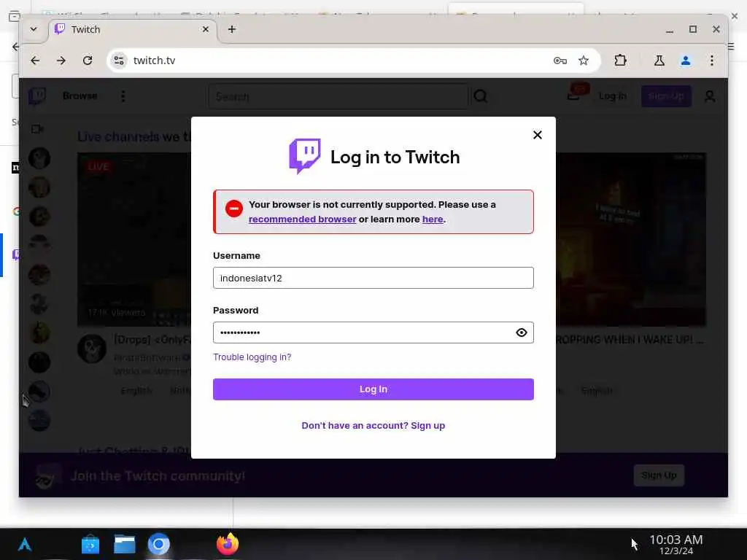
Task: Open the software store taskbar icon
Action: click(90, 544)
